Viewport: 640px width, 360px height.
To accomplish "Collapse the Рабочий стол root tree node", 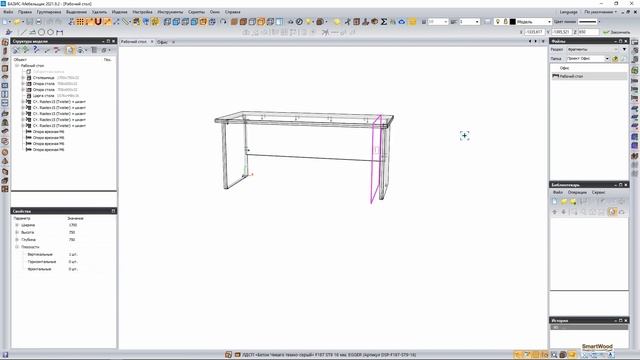I will [x=17, y=65].
